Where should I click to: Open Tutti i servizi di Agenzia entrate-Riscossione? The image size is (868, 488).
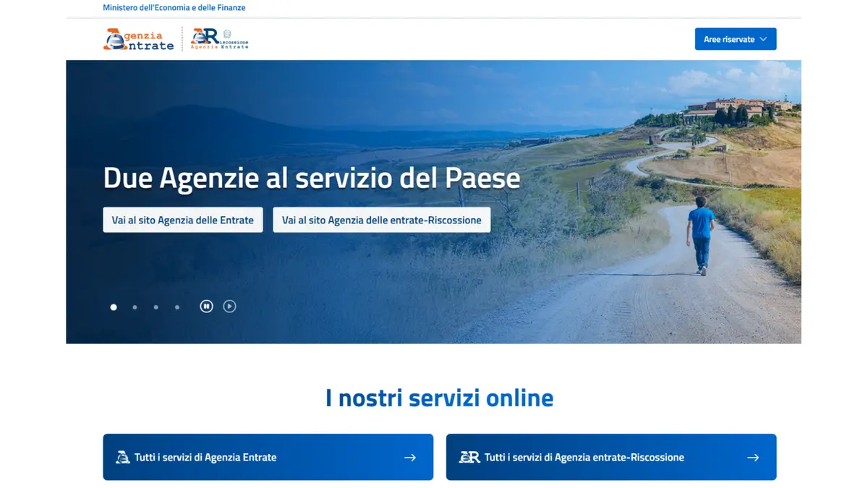click(x=584, y=457)
